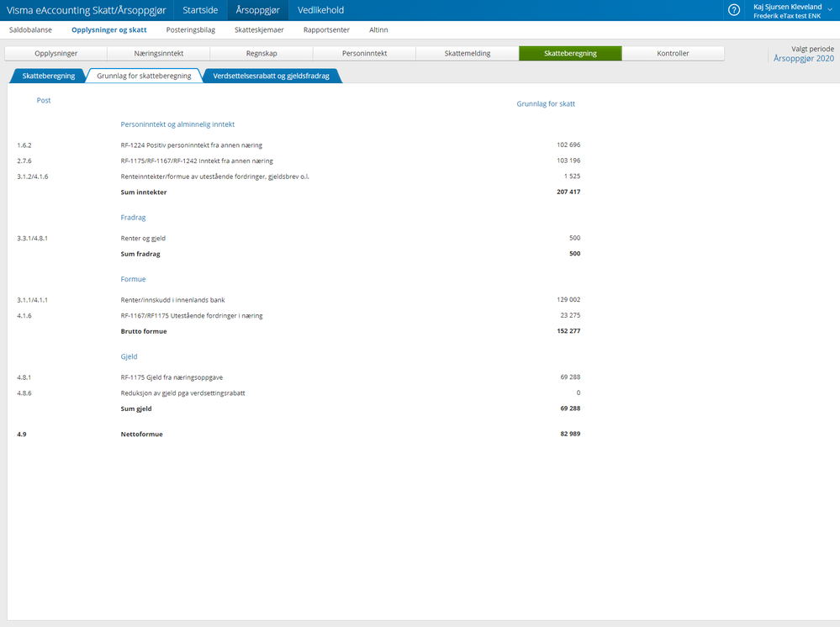Click the value 23 275
The image size is (840, 627).
[570, 315]
